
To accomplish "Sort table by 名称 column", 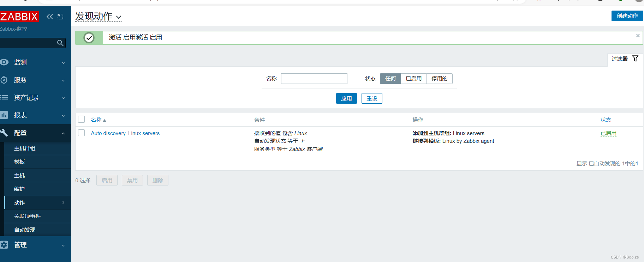I will coord(99,120).
